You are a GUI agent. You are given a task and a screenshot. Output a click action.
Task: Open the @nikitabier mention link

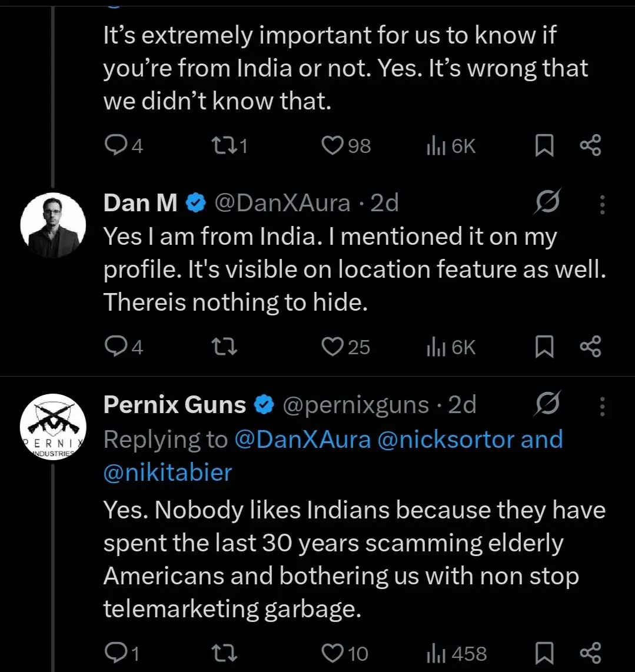pos(168,473)
